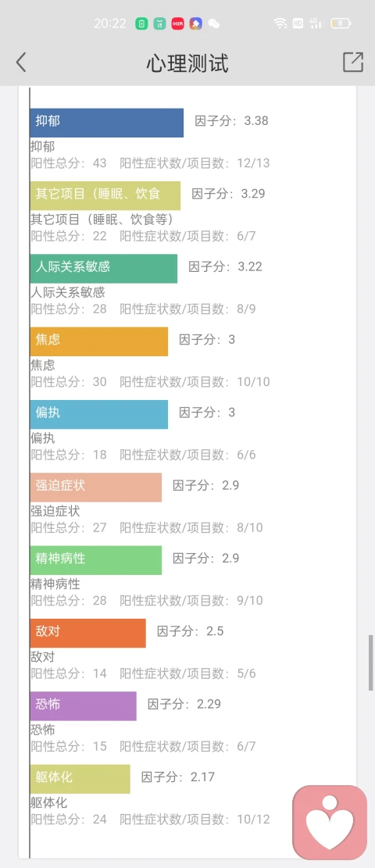The image size is (375, 868).
Task: Tap the Wi-Fi status icon
Action: [280, 23]
